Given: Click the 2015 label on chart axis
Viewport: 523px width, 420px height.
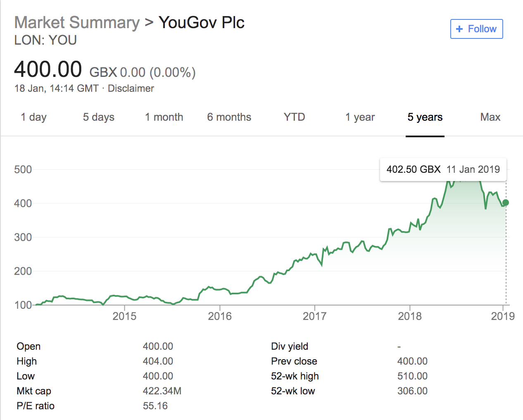Looking at the screenshot, I should tap(124, 316).
